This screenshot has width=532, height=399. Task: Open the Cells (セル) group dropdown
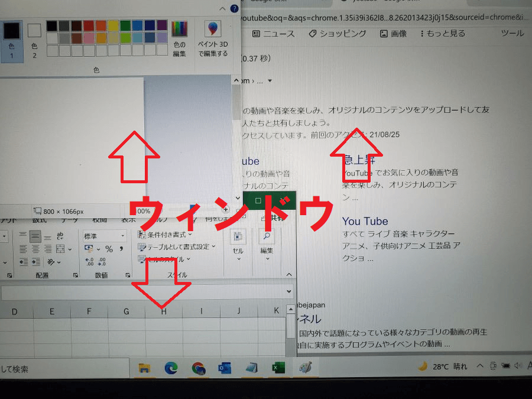point(238,246)
